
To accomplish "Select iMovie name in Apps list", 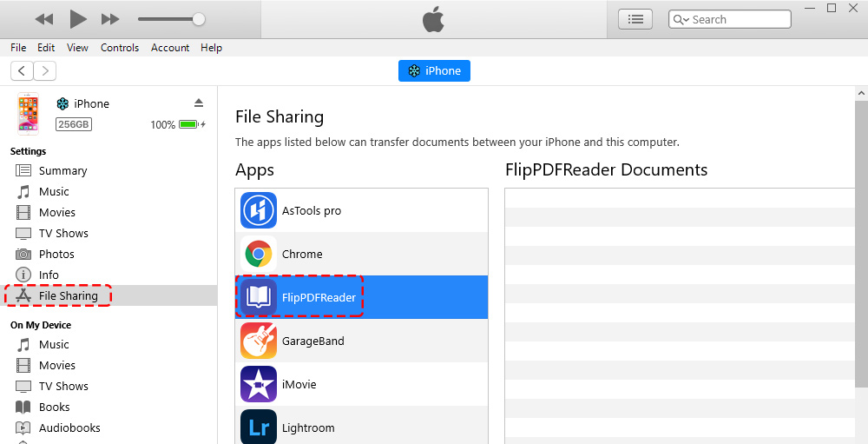I will (299, 384).
